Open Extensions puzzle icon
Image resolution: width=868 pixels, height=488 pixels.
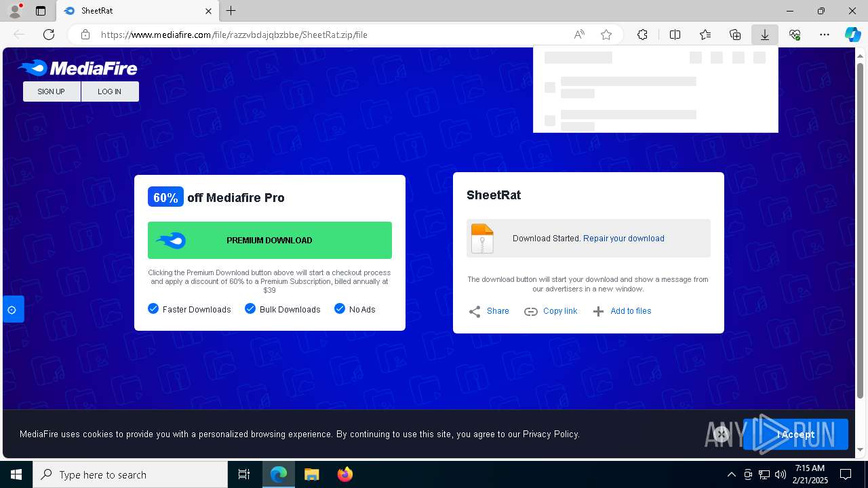click(642, 35)
